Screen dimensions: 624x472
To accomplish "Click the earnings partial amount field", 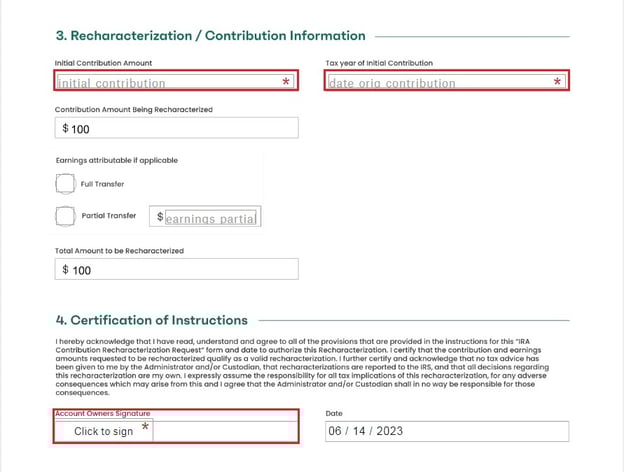I will pyautogui.click(x=211, y=217).
